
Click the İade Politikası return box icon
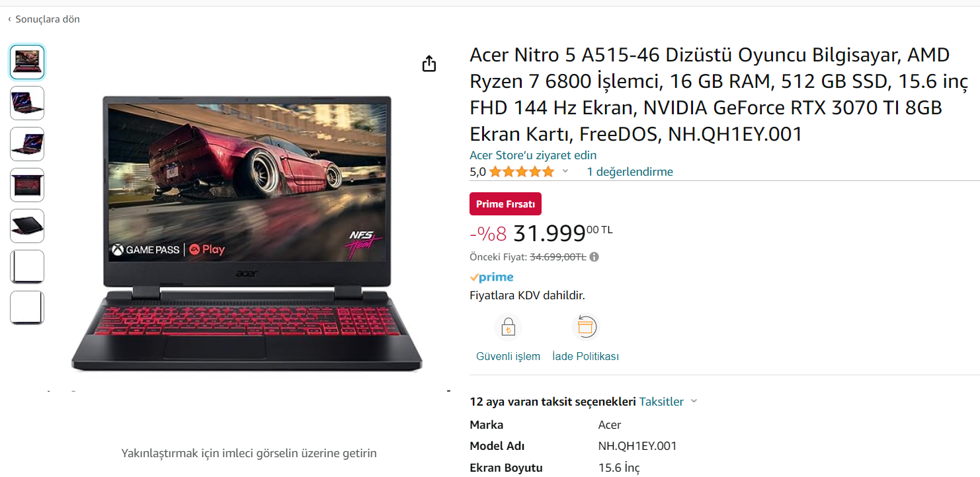[x=585, y=327]
